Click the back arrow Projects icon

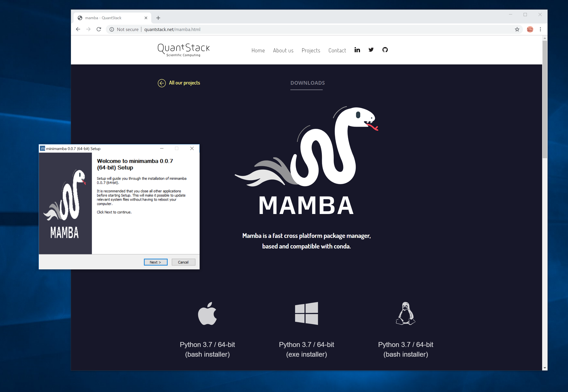[x=162, y=82]
